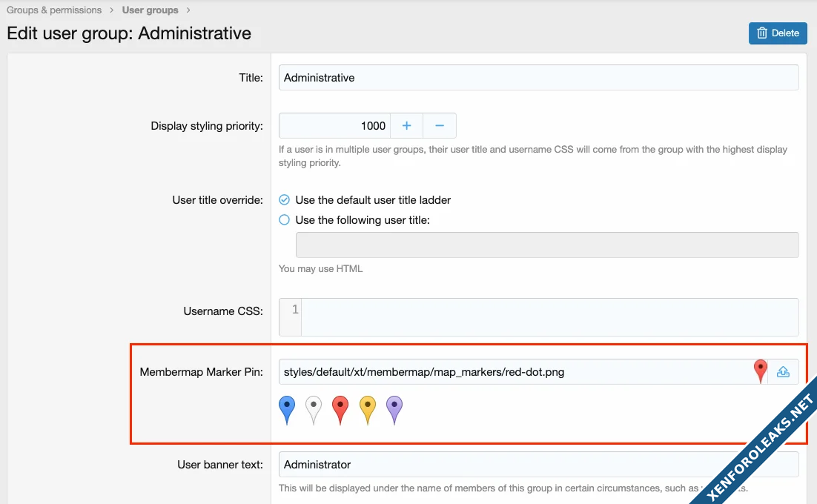Screen dimensions: 817x504
Task: Edit the User banner text field
Action: coord(538,465)
